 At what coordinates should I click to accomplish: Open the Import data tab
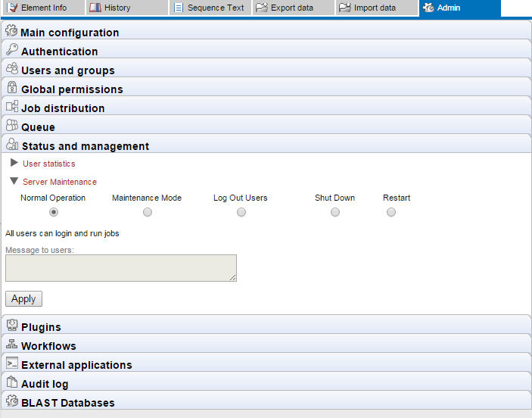click(377, 8)
